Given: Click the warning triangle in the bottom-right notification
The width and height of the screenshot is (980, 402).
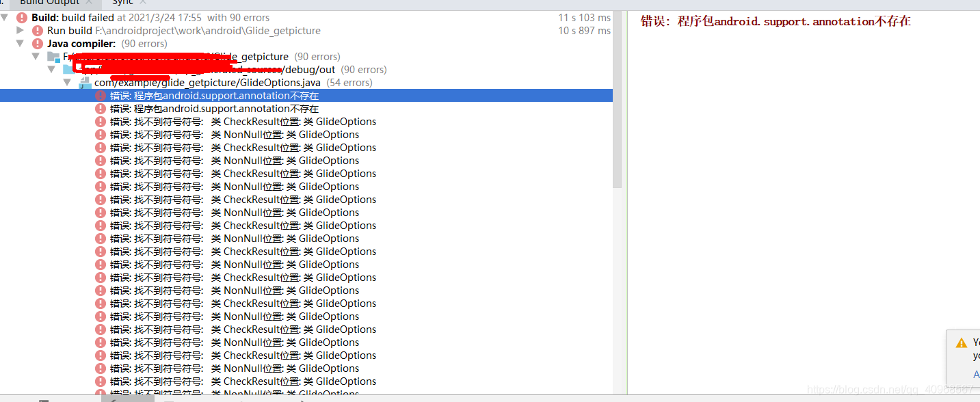Looking at the screenshot, I should 962,344.
